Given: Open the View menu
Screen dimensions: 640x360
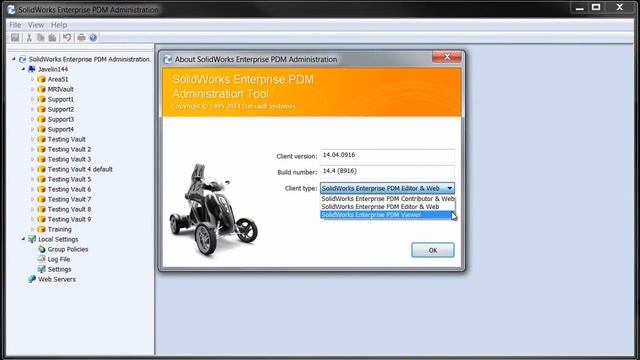Looking at the screenshot, I should [36, 25].
